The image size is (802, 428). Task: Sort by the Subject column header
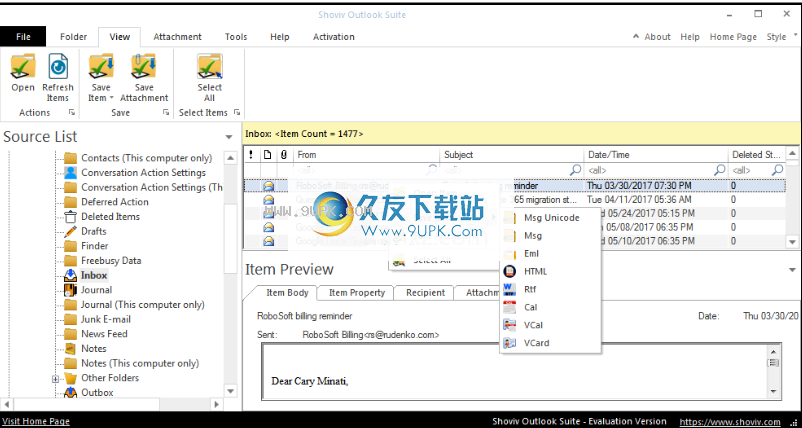click(x=511, y=154)
